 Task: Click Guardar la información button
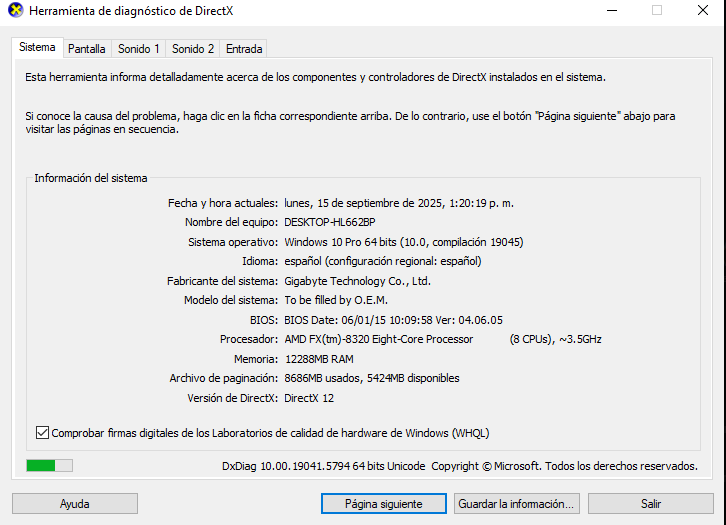516,504
